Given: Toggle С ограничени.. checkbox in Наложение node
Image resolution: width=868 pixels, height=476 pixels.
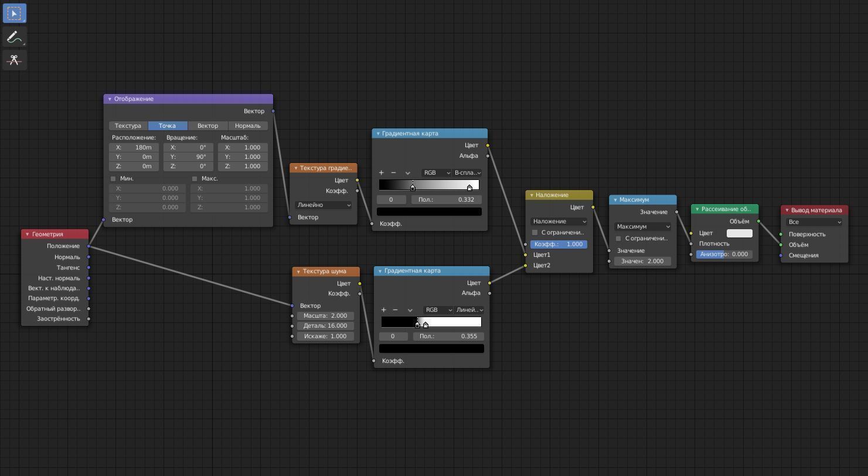Looking at the screenshot, I should click(x=535, y=232).
